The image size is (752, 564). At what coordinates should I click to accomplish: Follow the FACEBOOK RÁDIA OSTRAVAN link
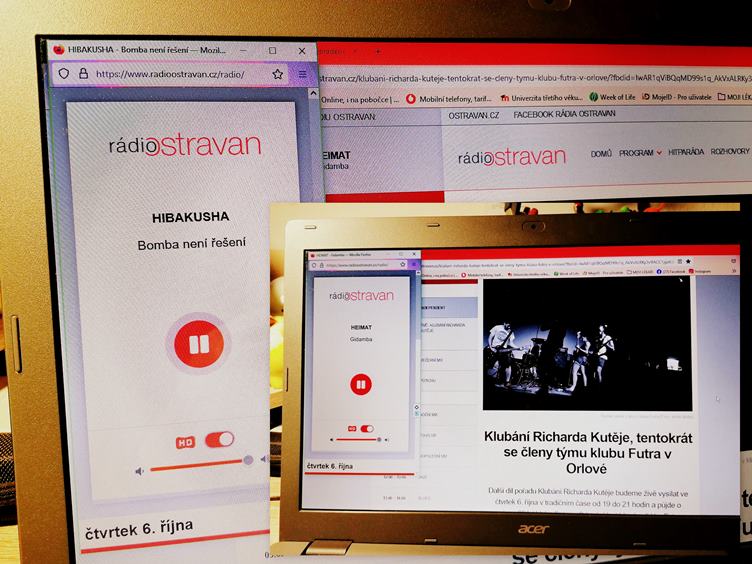564,114
